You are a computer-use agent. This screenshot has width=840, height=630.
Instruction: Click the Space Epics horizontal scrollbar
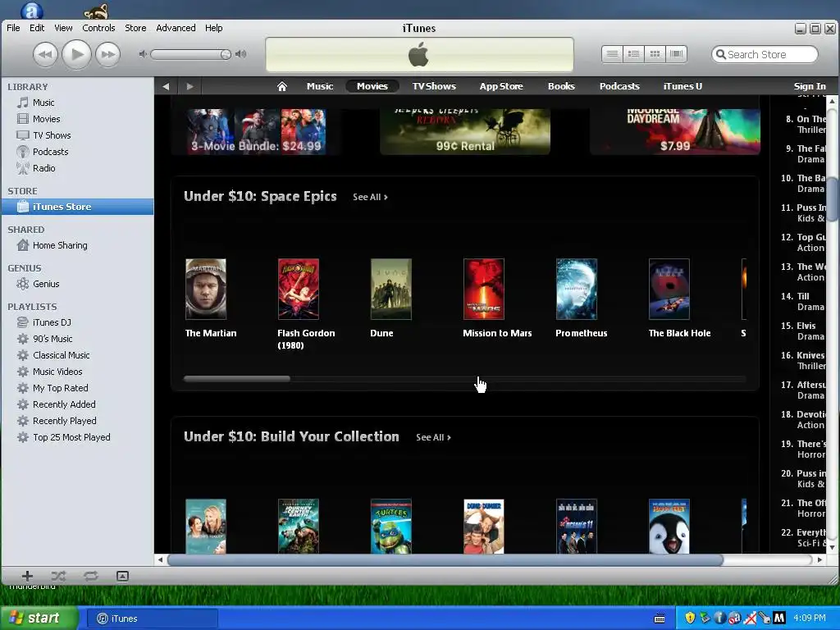tap(464, 379)
